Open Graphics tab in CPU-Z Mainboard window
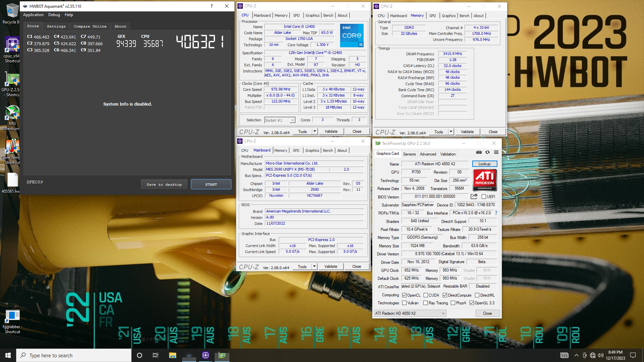The height and width of the screenshot is (362, 644). [x=312, y=150]
